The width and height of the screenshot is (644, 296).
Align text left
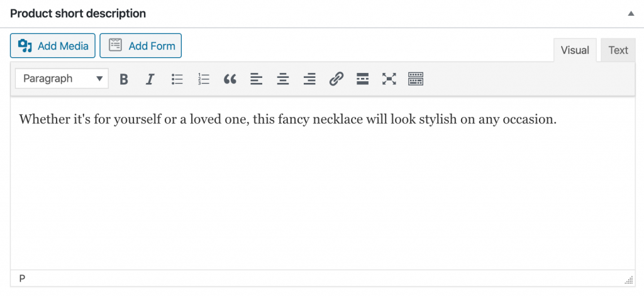click(x=257, y=79)
